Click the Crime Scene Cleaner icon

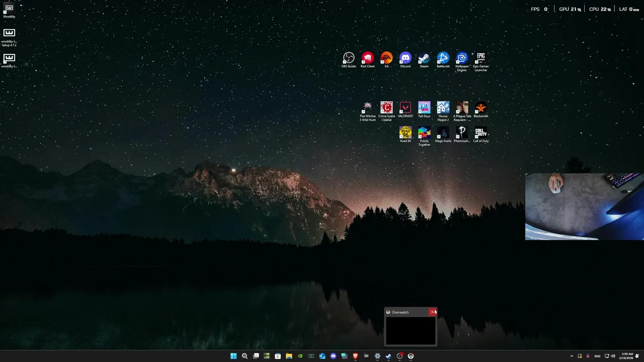[386, 112]
